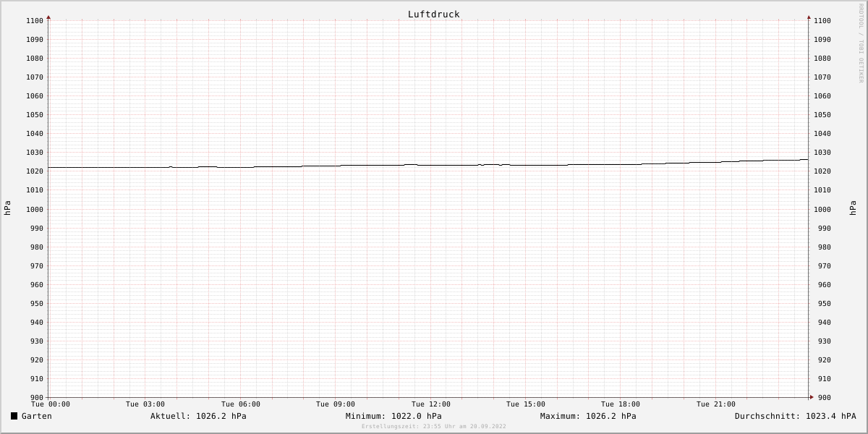
Task: Click the 900 label on the left axis
Action: [x=36, y=398]
